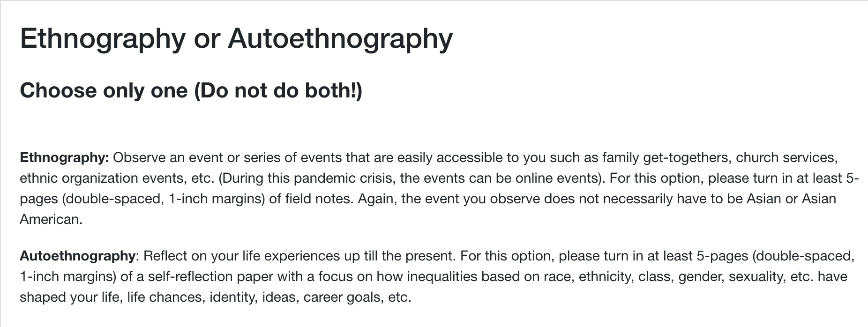Click the words 'career goals, etc.'
This screenshot has width=868, height=327.
point(357,297)
